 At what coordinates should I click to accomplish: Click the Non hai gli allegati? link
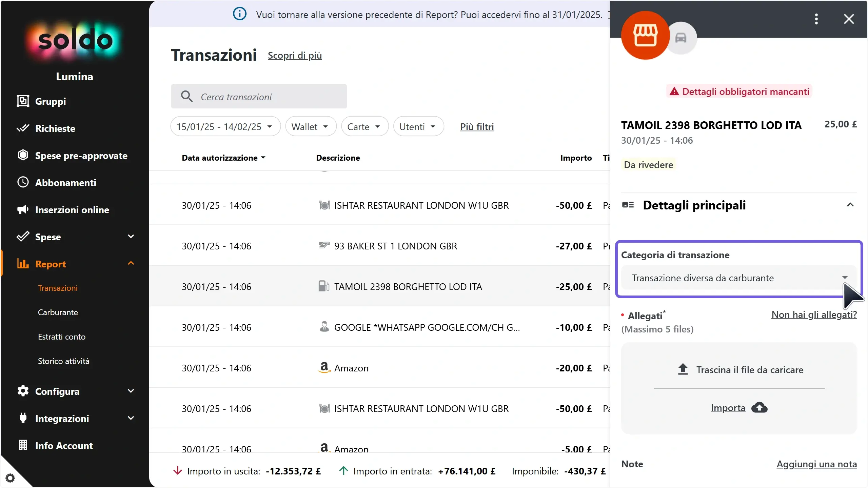point(814,314)
